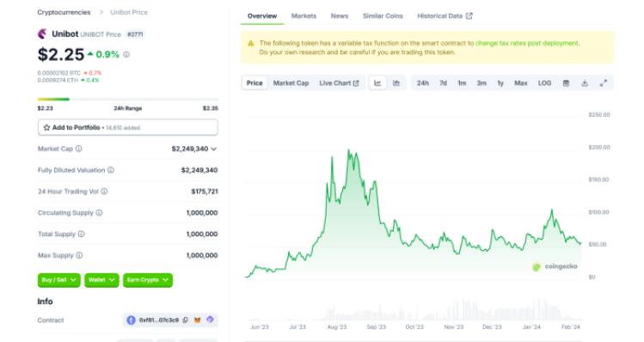Show 24 Hour Trading Vol info icon
This screenshot has height=342, width=644.
click(x=104, y=192)
